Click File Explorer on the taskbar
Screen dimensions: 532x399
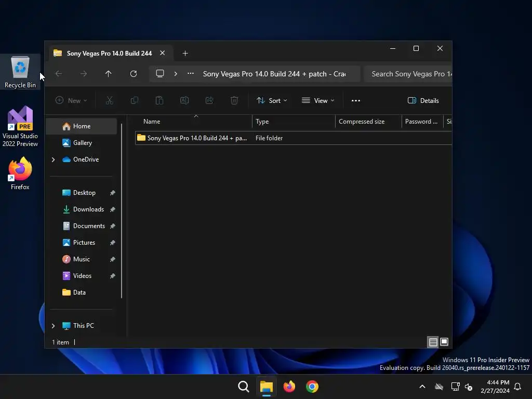pos(267,387)
